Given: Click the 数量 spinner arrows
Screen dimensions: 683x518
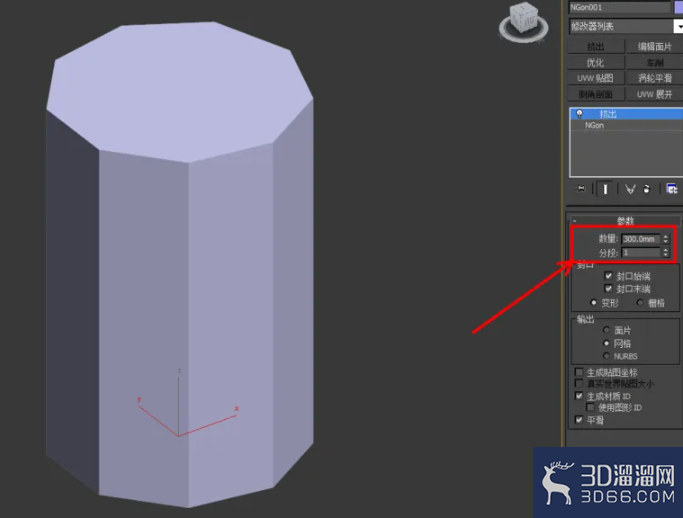Looking at the screenshot, I should 666,239.
